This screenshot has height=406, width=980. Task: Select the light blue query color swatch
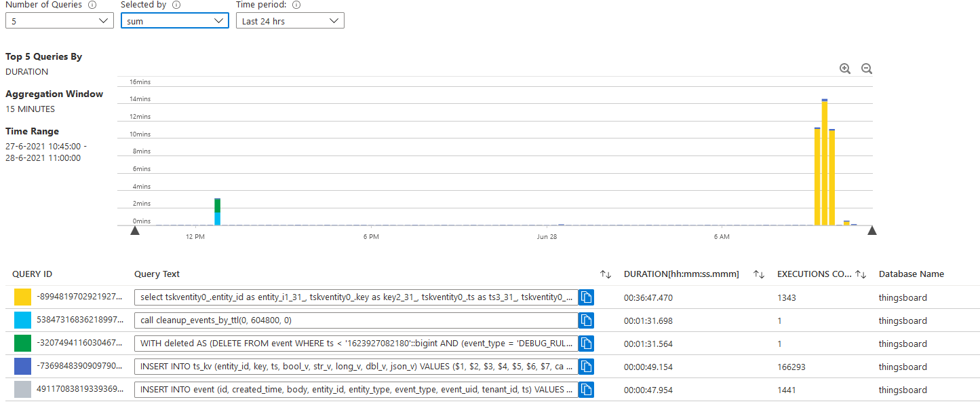(x=22, y=320)
